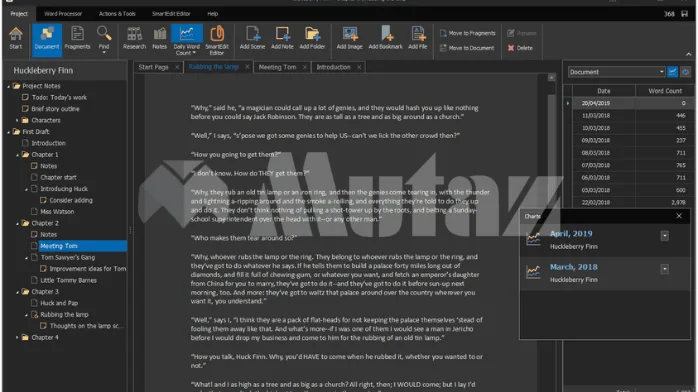Close the Start Page tab
The width and height of the screenshot is (698, 392).
[x=177, y=67]
